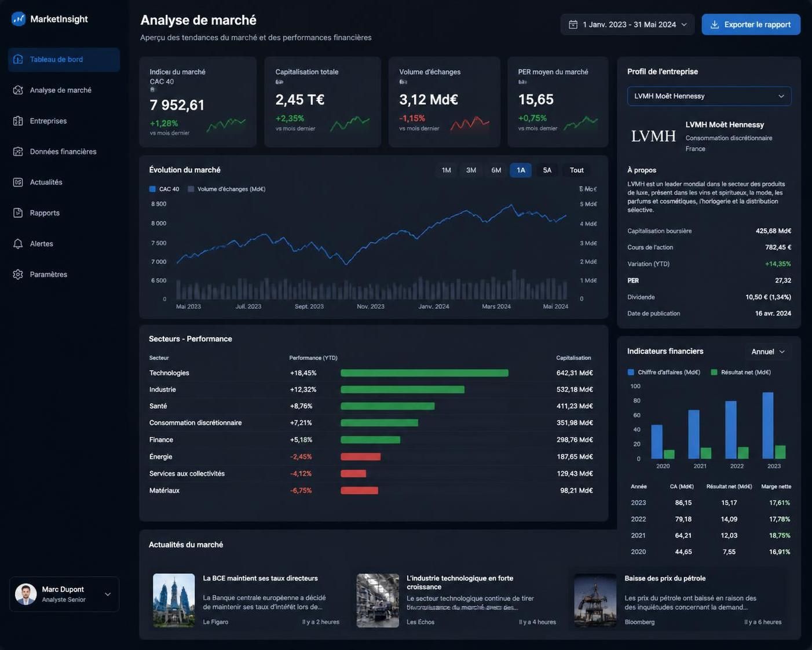Select the 1A time range
Screen dimensions: 812x650
(x=521, y=170)
